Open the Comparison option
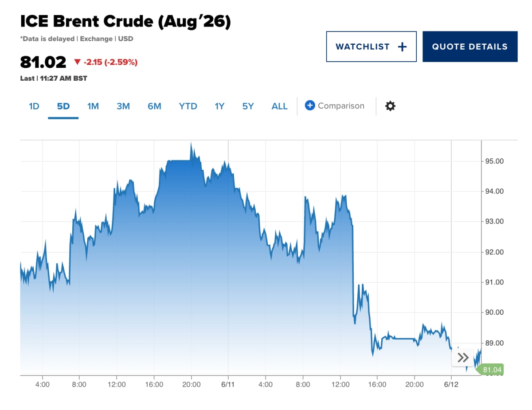Screen dimensions: 532x410 335,105
